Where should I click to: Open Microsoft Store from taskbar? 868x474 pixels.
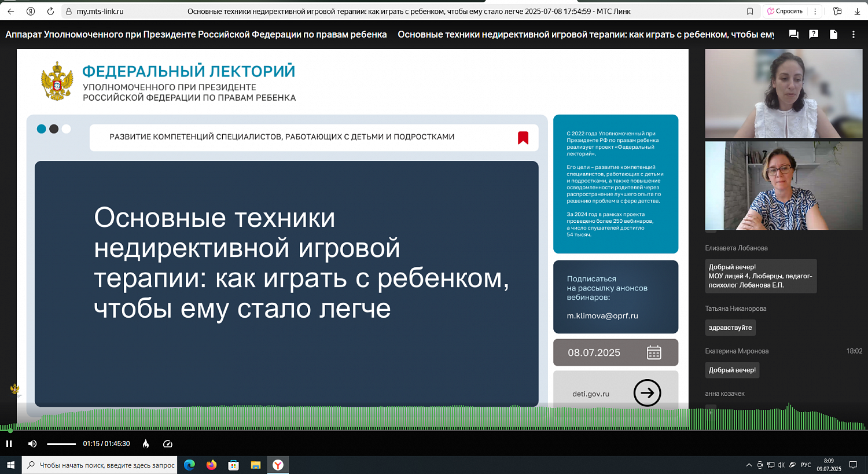(233, 465)
